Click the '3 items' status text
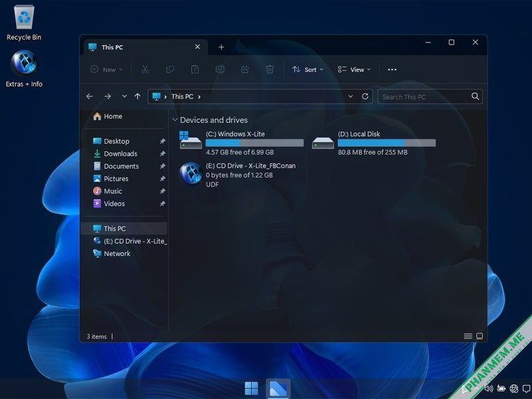The width and height of the screenshot is (532, 399). pyautogui.click(x=96, y=337)
